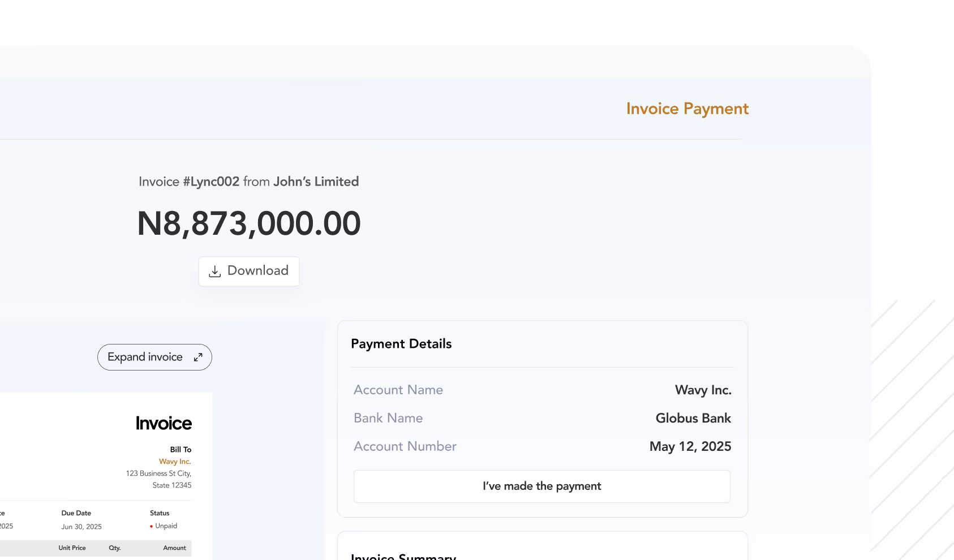Click the red Unpaid status dot
The width and height of the screenshot is (954, 560).
151,527
